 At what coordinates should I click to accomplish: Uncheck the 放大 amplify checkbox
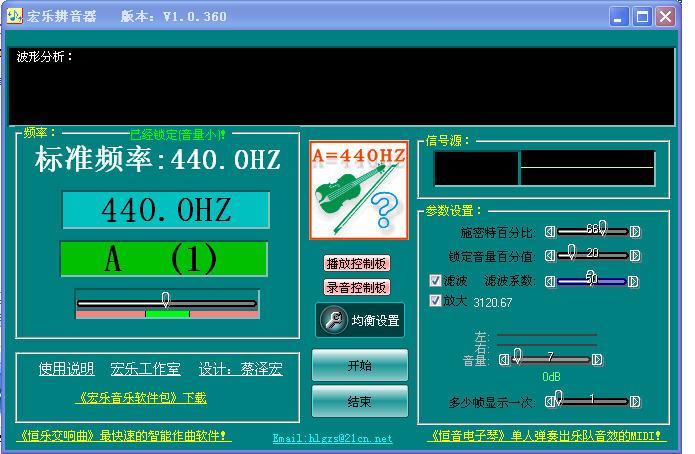click(435, 300)
